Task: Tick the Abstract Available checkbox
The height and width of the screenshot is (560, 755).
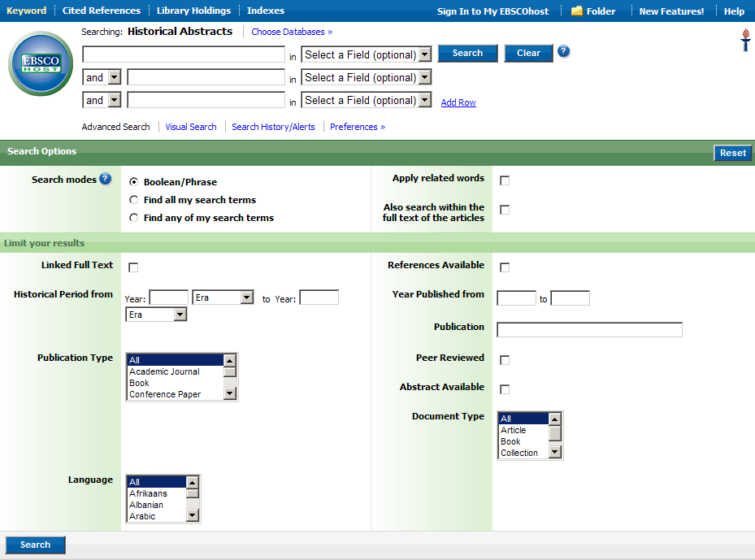Action: pos(505,389)
